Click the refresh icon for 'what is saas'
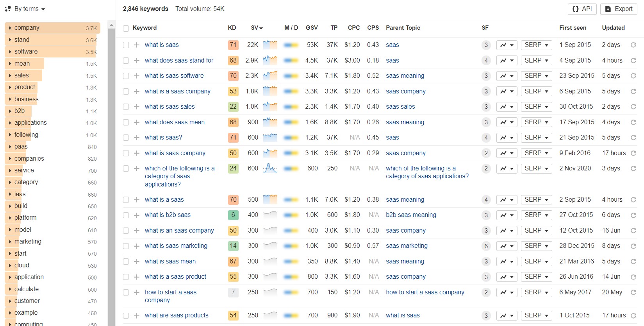Image resolution: width=644 pixels, height=326 pixels. pos(633,45)
